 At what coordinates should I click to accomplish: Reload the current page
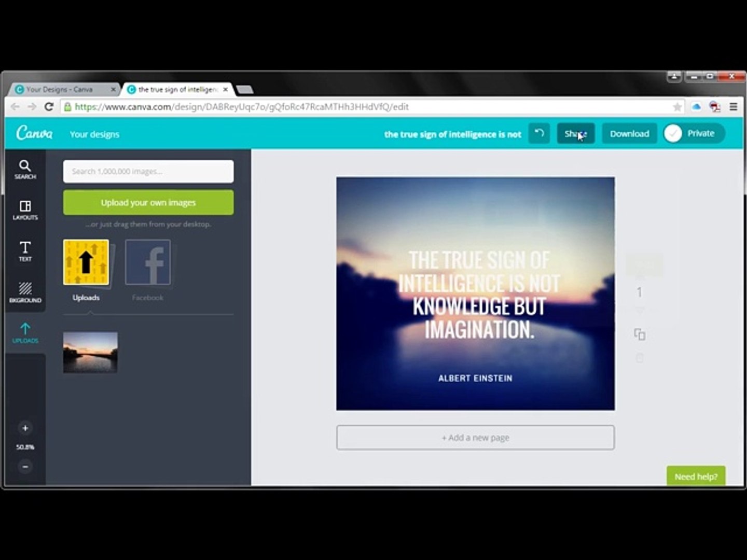[49, 107]
